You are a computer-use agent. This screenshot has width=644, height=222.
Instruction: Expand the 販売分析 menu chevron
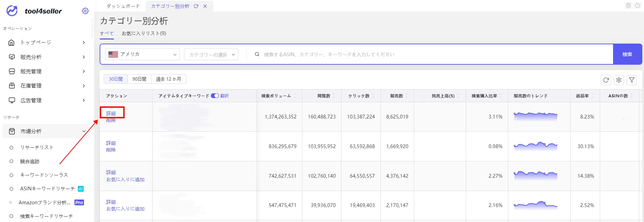84,57
